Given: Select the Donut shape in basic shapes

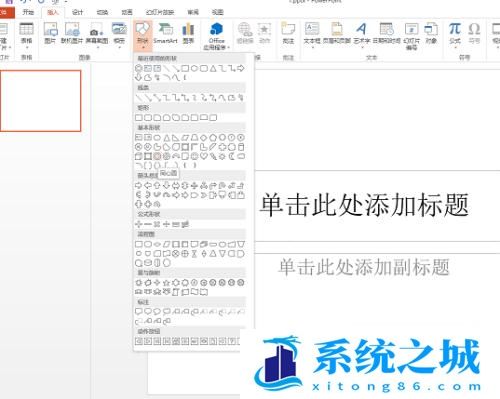Looking at the screenshot, I should tap(157, 156).
